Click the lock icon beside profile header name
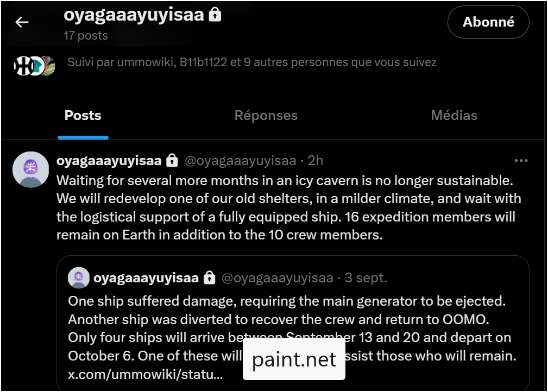Screen dimensions: 548x392 tap(215, 15)
